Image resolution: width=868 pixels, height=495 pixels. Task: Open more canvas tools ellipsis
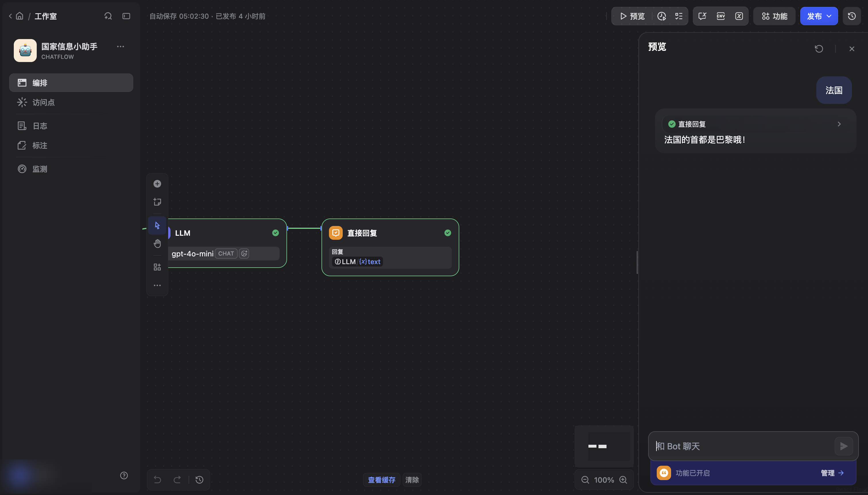coord(157,285)
